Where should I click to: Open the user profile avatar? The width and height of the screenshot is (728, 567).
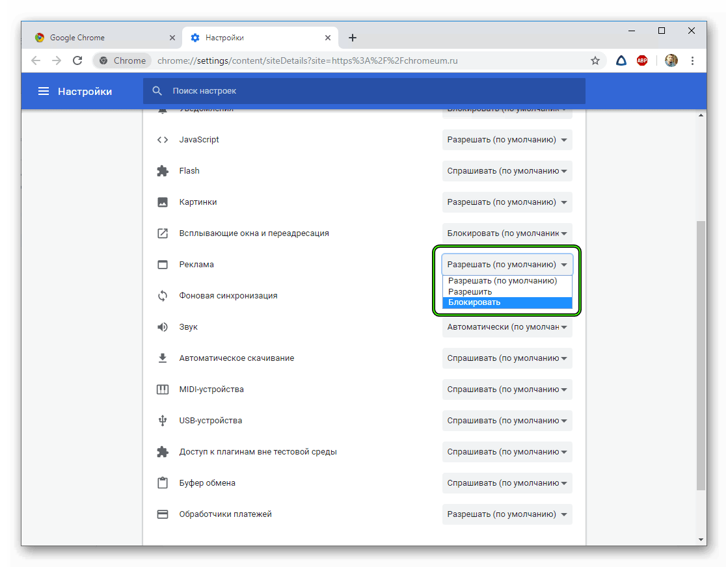point(671,60)
